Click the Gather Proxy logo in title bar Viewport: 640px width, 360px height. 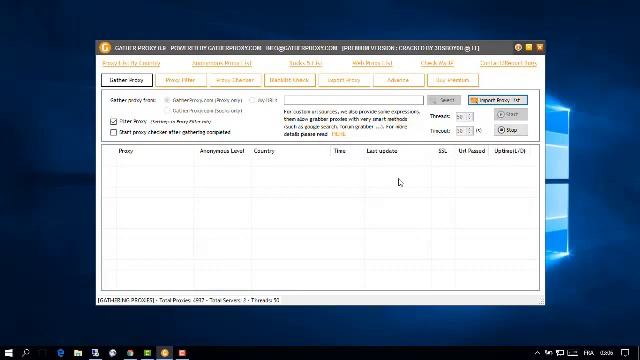105,48
